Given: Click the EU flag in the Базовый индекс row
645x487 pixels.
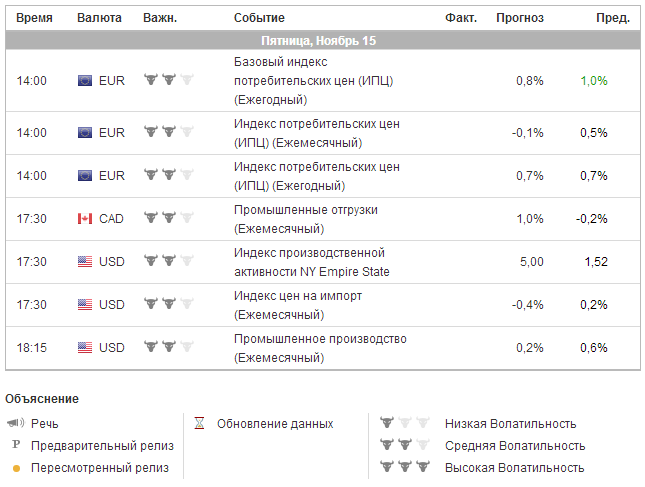Looking at the screenshot, I should pos(85,80).
